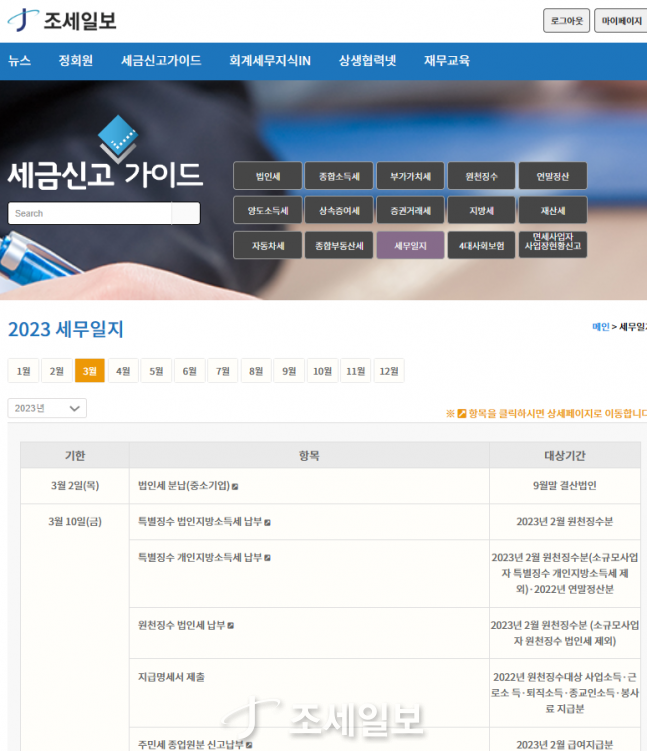Open the 2023년 year dropdown
Screen dimensions: 647x751
[47, 408]
